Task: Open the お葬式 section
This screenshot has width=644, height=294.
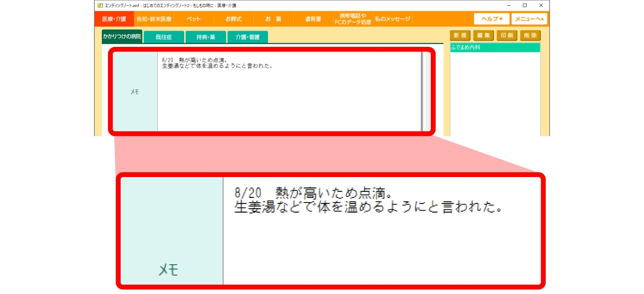Action: (233, 19)
